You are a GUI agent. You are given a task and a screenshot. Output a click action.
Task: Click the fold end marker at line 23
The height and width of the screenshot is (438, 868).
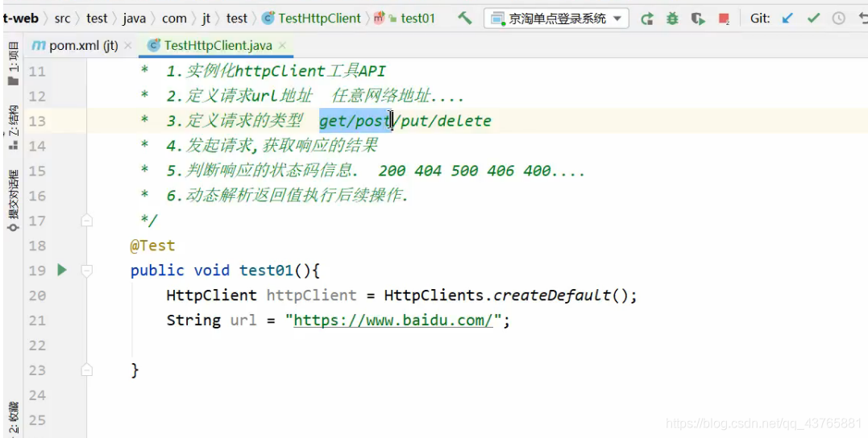click(87, 370)
